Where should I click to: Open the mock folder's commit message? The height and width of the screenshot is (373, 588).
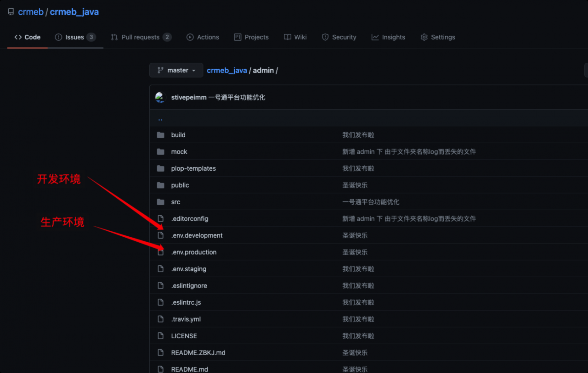click(x=409, y=152)
